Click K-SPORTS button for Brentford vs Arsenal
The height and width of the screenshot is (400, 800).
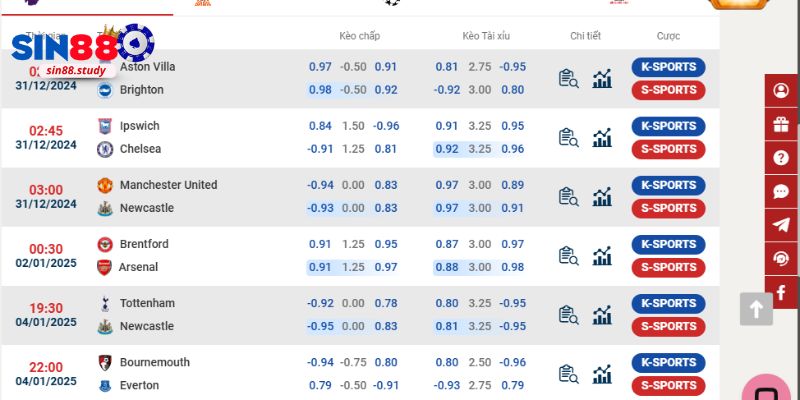tap(668, 245)
